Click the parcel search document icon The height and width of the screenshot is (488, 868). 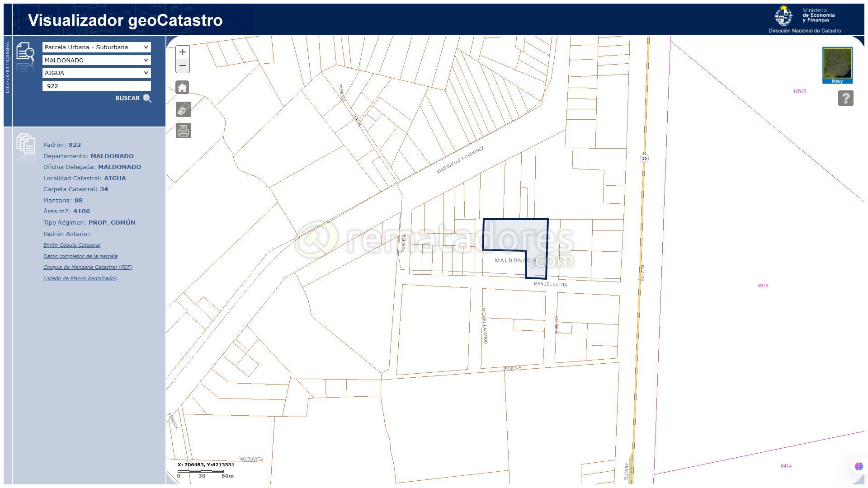(25, 52)
